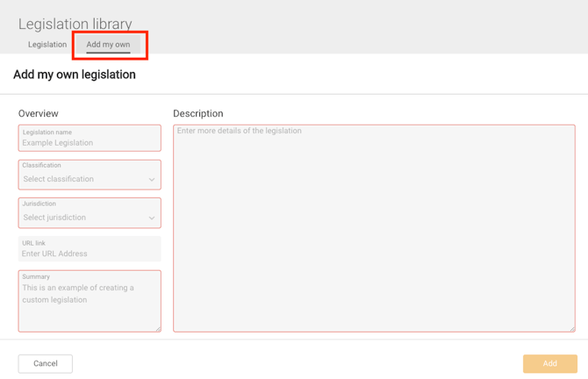Open the Select classification dropdown
Image resolution: width=588 pixels, height=379 pixels.
click(x=83, y=179)
